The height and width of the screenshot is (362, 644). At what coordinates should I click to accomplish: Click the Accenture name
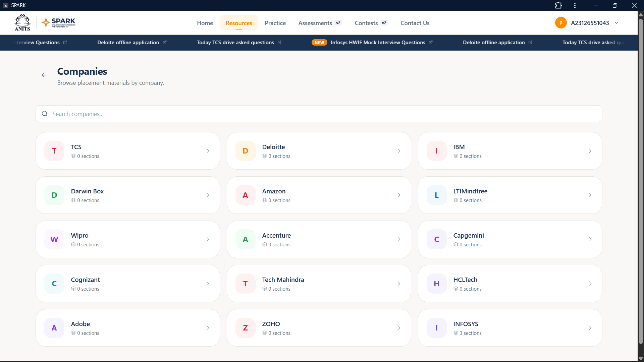[276, 235]
